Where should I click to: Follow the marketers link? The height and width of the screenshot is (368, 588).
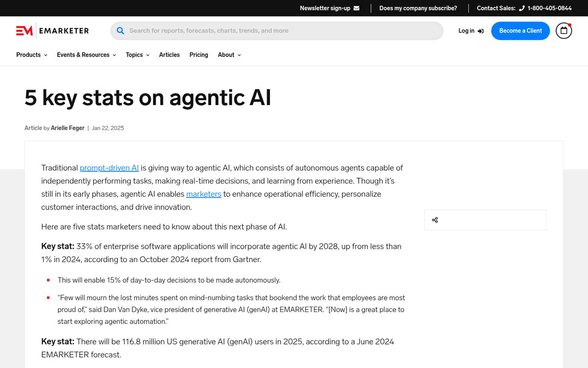204,194
